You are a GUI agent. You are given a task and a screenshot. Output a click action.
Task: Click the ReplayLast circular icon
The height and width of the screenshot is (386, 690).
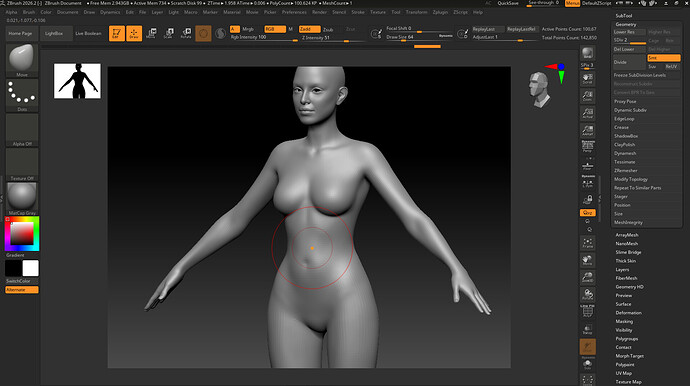coord(462,33)
